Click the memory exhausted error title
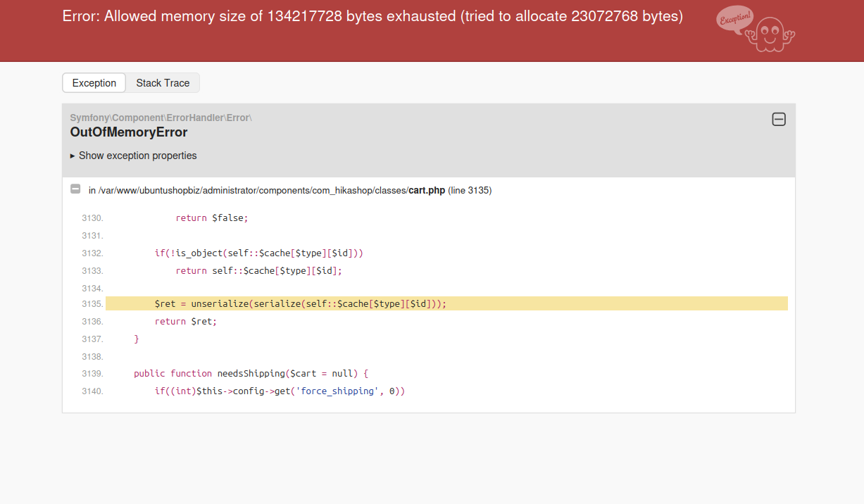Viewport: 864px width, 504px height. click(x=372, y=16)
